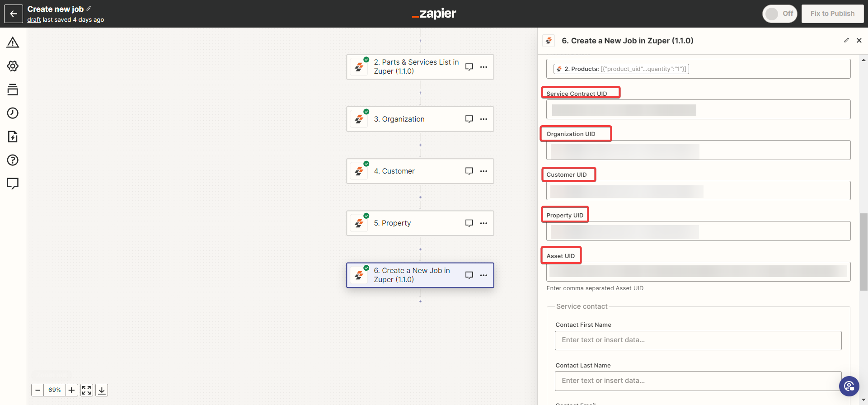Zoom in the canvas with plus button
The image size is (868, 405).
[72, 390]
